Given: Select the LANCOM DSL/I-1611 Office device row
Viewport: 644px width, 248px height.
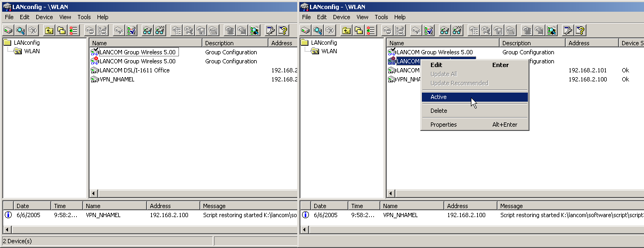Looking at the screenshot, I should (134, 70).
